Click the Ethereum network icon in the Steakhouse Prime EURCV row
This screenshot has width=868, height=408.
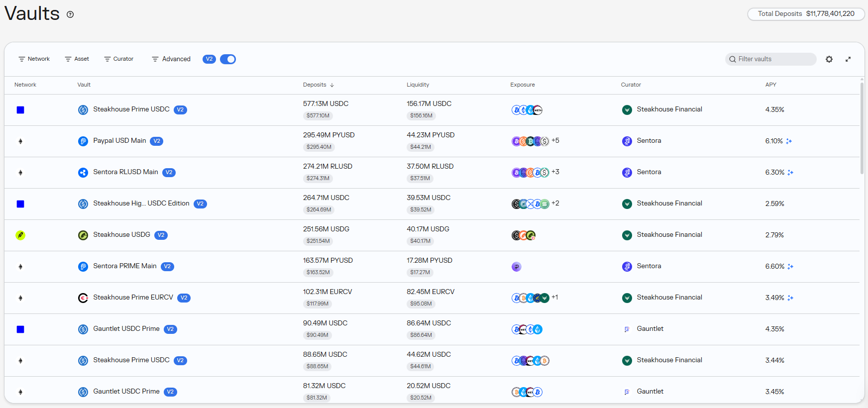tap(20, 298)
